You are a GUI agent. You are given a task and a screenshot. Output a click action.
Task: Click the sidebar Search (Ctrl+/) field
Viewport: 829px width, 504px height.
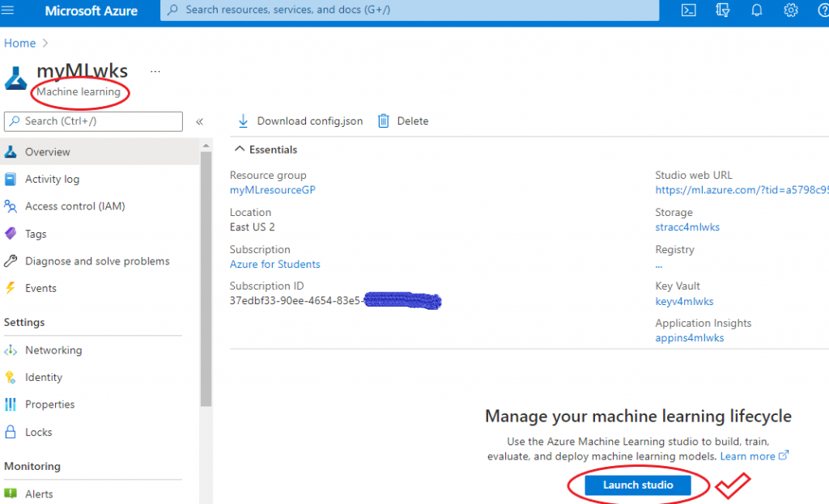[x=93, y=121]
